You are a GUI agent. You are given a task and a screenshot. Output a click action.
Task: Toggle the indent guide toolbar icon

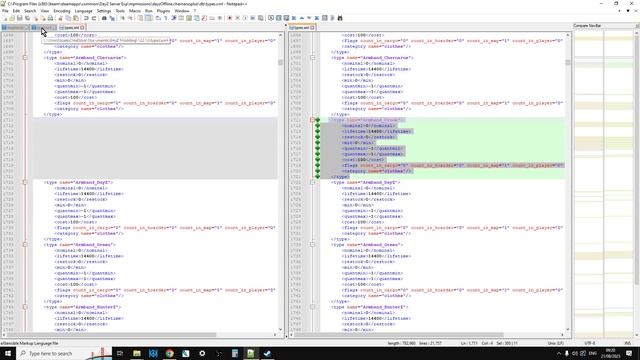pyautogui.click(x=173, y=18)
